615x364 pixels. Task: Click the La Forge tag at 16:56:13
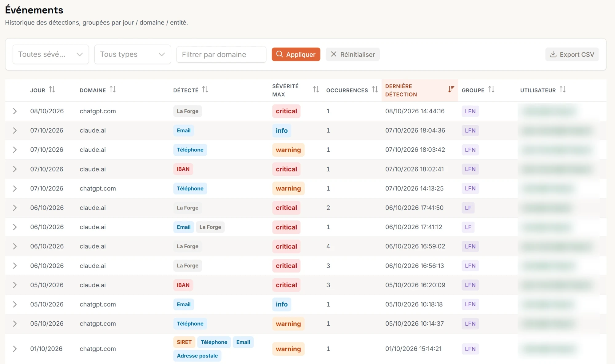click(188, 266)
